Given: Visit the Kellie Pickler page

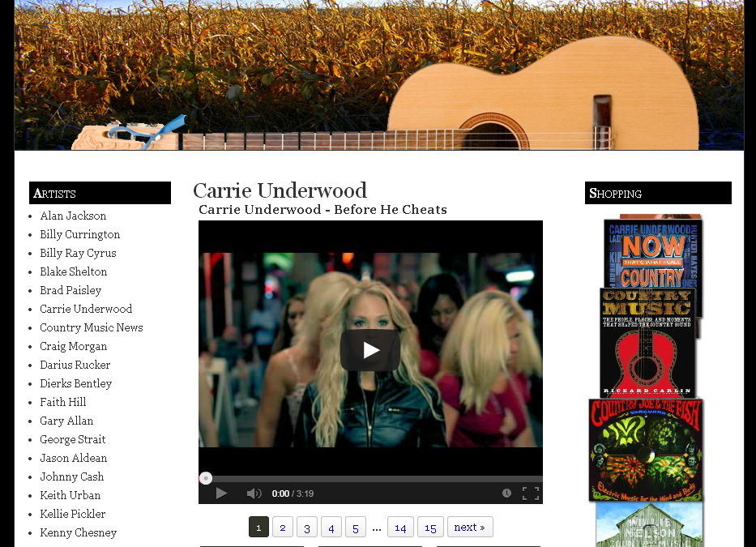Looking at the screenshot, I should click(x=73, y=514).
